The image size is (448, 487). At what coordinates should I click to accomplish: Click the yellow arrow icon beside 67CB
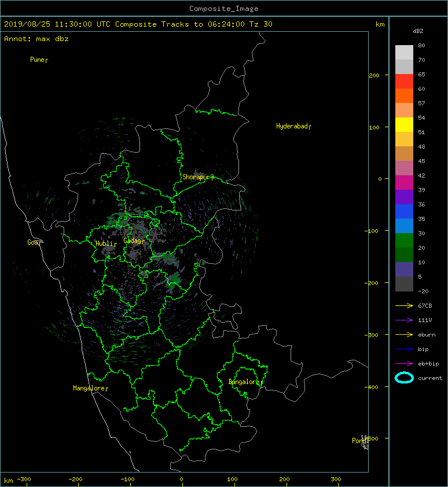point(404,306)
